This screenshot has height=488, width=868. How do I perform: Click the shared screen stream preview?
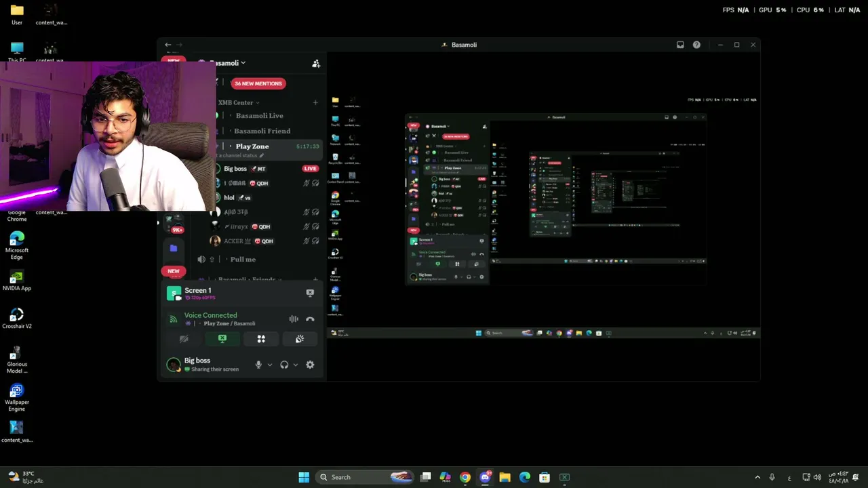tap(543, 217)
